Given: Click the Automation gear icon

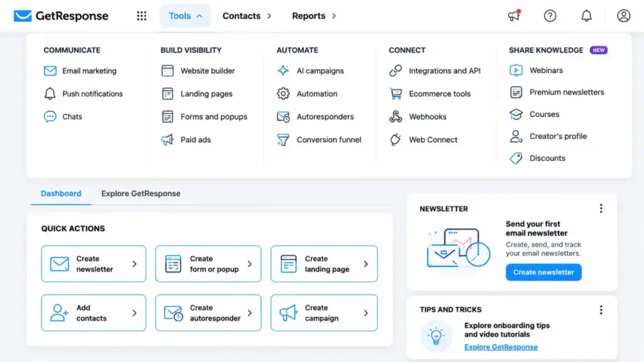Looking at the screenshot, I should (x=283, y=94).
